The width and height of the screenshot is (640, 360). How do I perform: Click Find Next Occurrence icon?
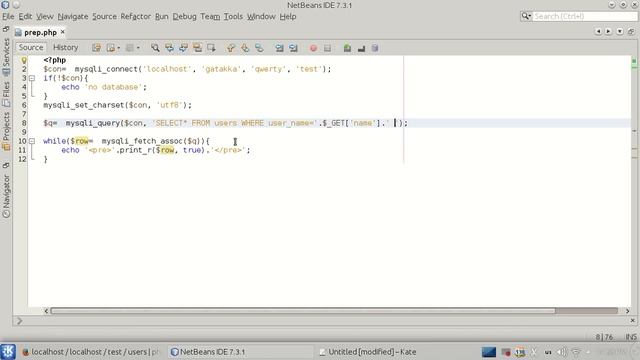183,48
